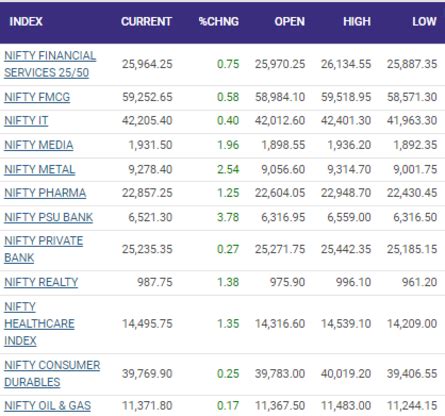The width and height of the screenshot is (445, 416).
Task: Select current value 22,857.25
Action: coord(147,193)
